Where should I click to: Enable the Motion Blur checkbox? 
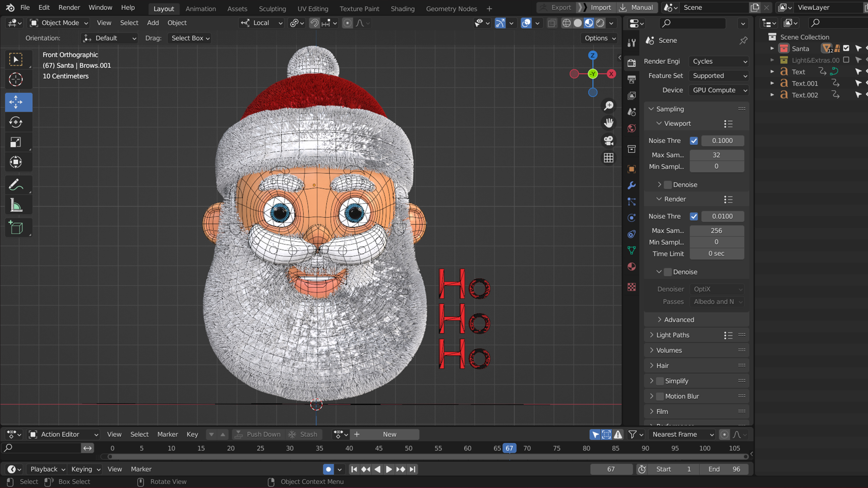tap(660, 396)
